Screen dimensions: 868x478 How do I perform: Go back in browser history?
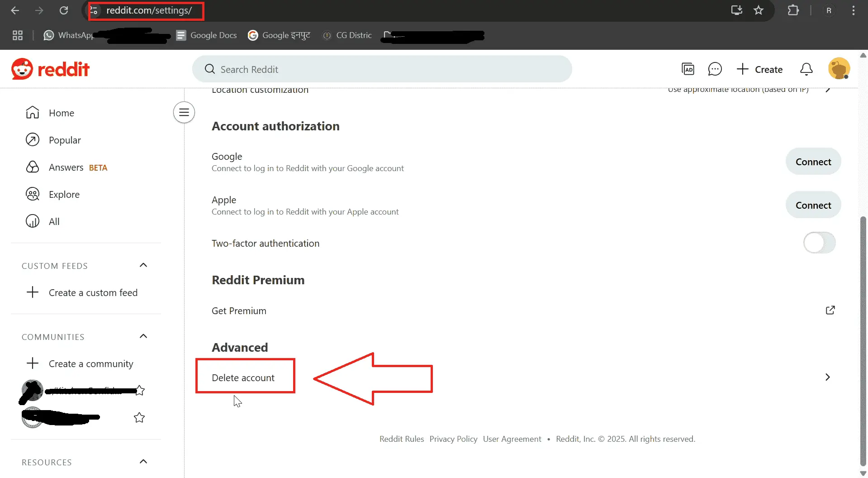coord(15,10)
